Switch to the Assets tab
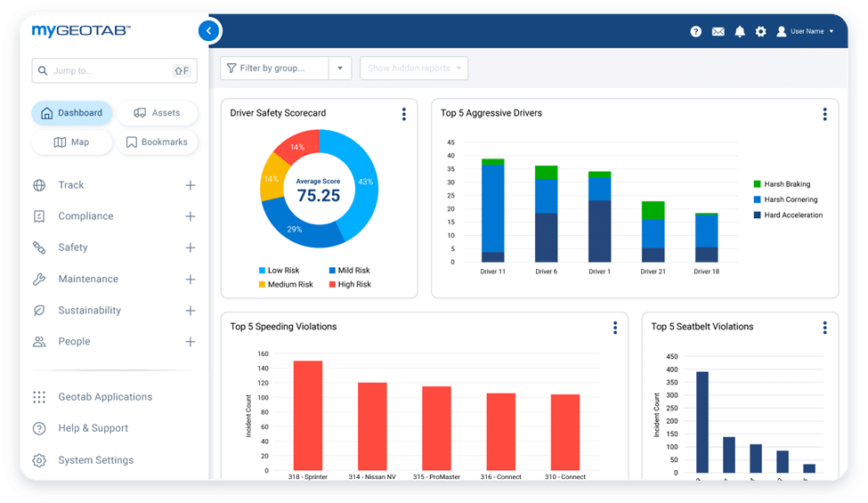 [x=157, y=113]
